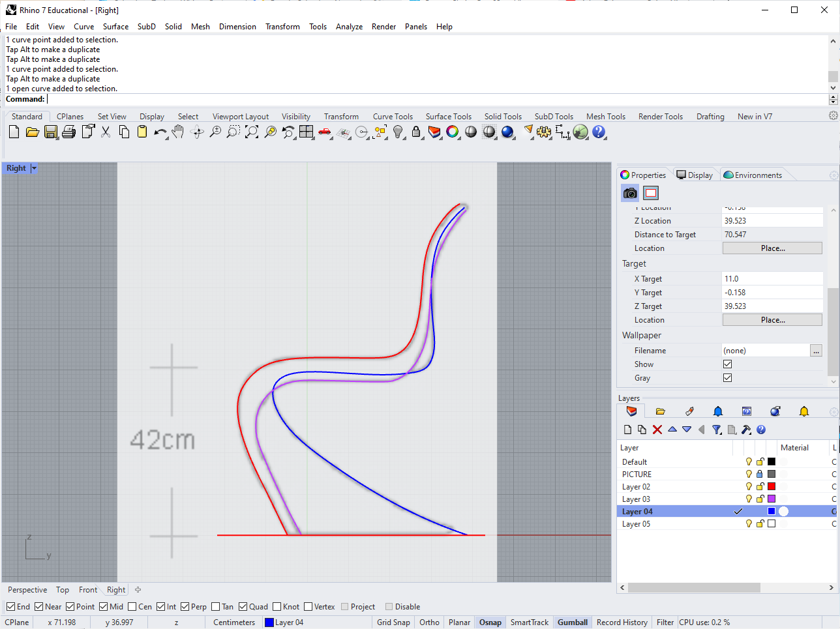
Task: Switch to the Curve Tools toolbar tab
Action: click(x=393, y=117)
